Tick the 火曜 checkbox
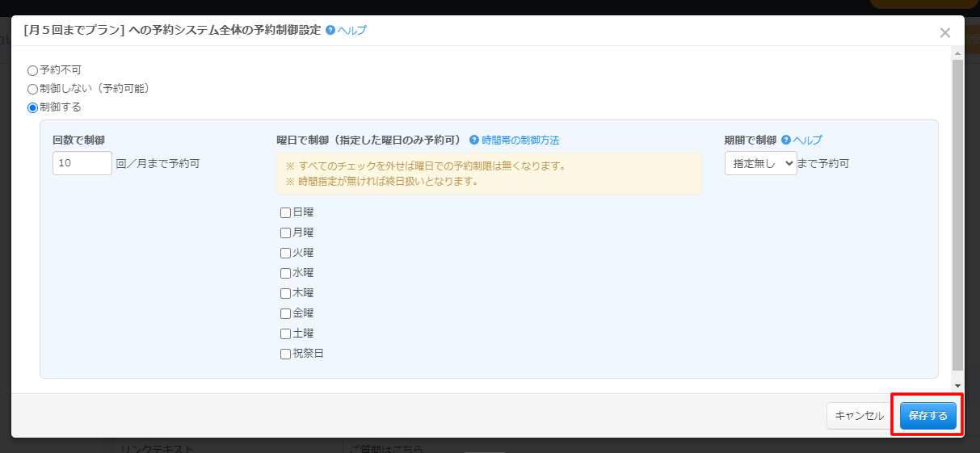Screen dimensions: 980x453 tap(285, 254)
